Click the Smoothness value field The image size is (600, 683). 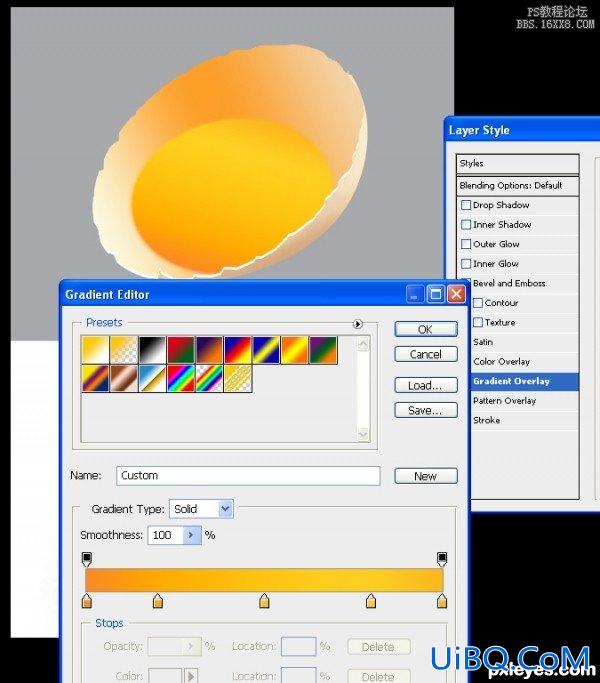[165, 535]
